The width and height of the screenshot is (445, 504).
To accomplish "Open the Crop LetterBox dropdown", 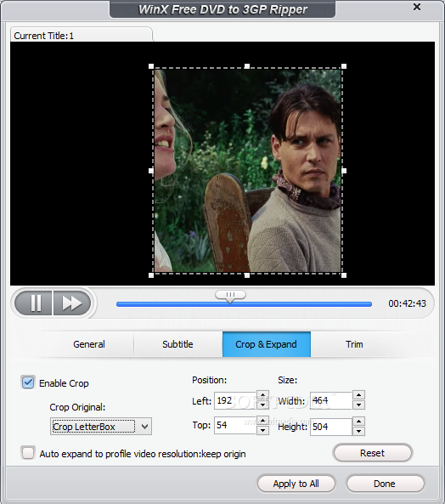I will (x=101, y=427).
